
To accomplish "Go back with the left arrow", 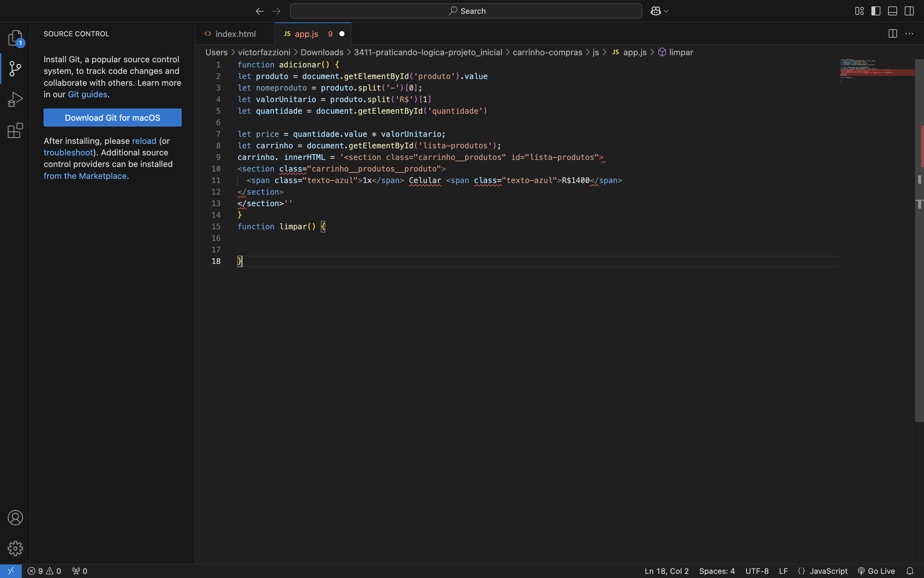I will click(x=260, y=11).
